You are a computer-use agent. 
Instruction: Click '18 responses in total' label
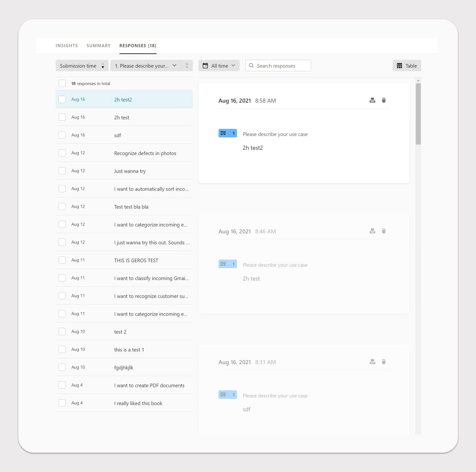coord(91,84)
